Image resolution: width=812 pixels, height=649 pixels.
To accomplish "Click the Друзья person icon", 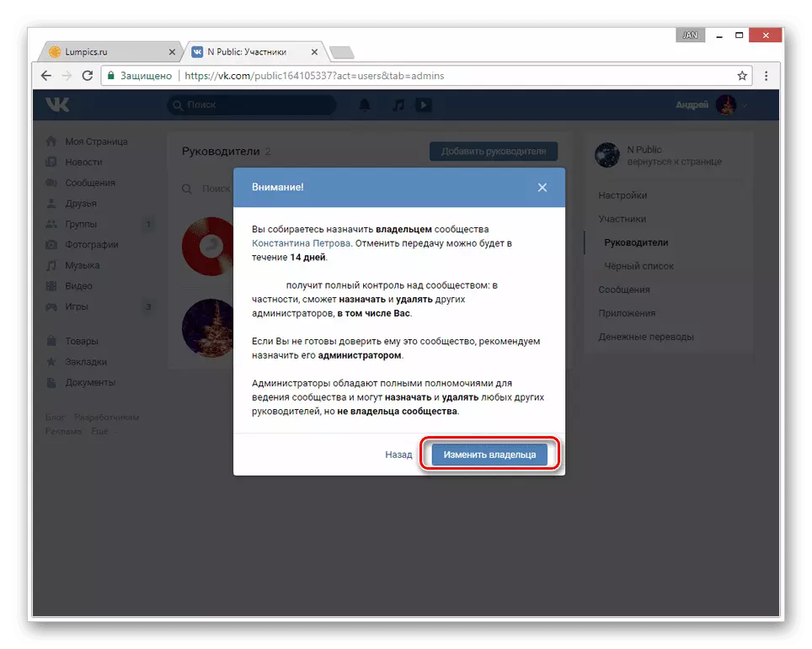I will click(x=51, y=204).
